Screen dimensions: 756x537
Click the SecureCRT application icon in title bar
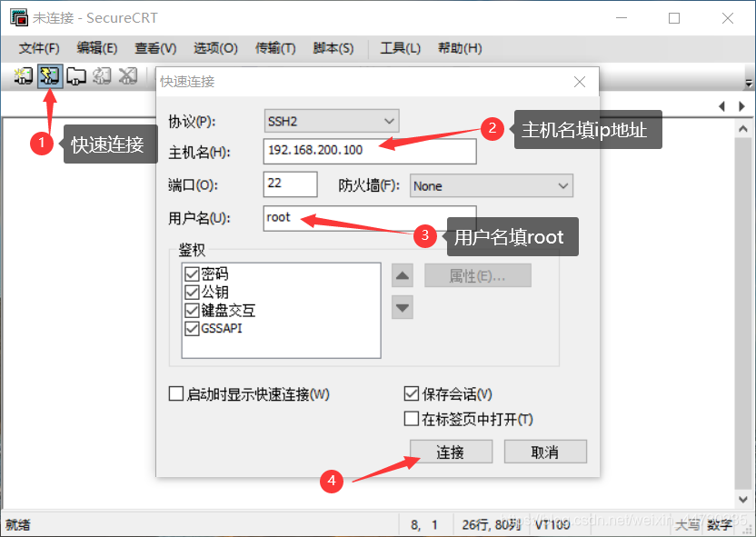[x=19, y=17]
